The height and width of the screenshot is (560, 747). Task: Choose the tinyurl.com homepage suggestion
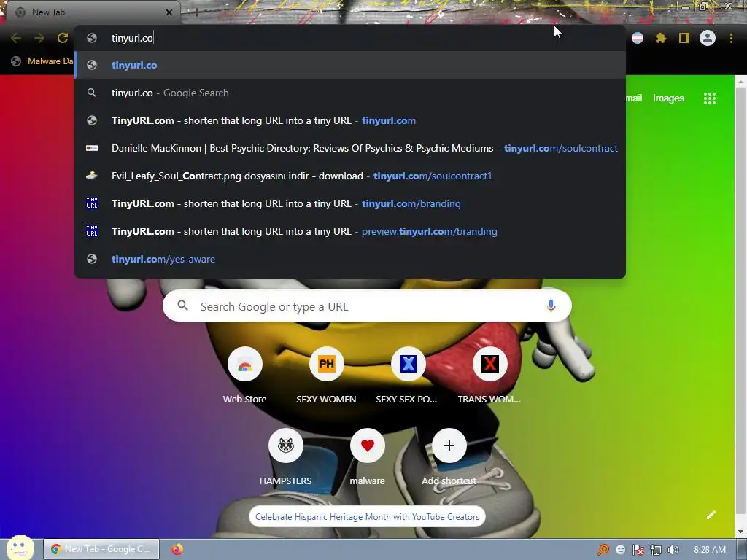[350, 120]
